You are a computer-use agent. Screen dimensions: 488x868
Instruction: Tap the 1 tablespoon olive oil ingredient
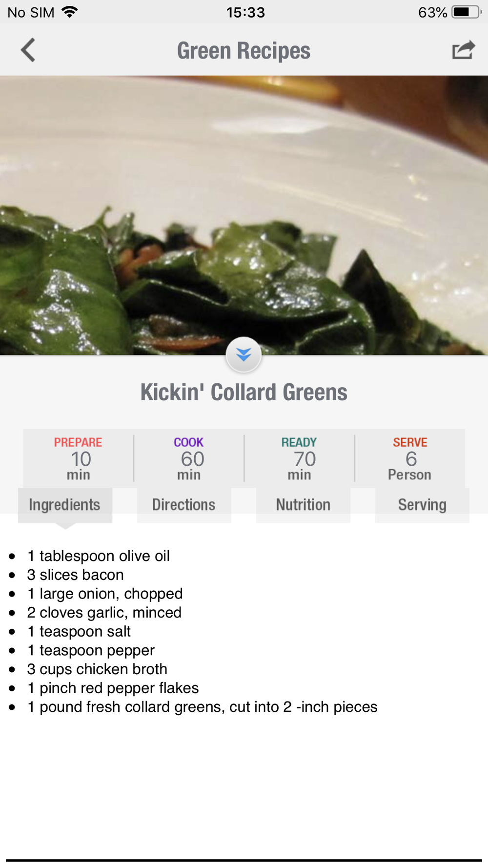tap(99, 556)
